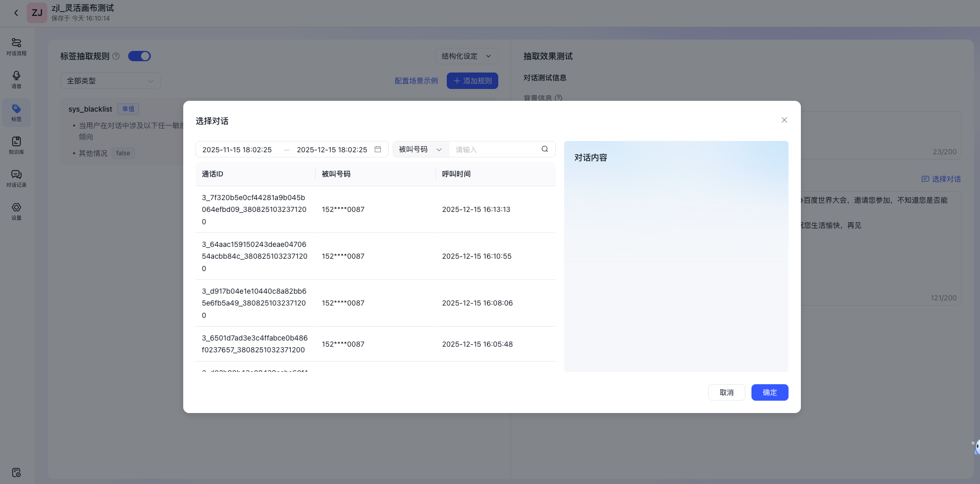
Task: Open the 语音 microphone sidebar icon
Action: click(16, 79)
